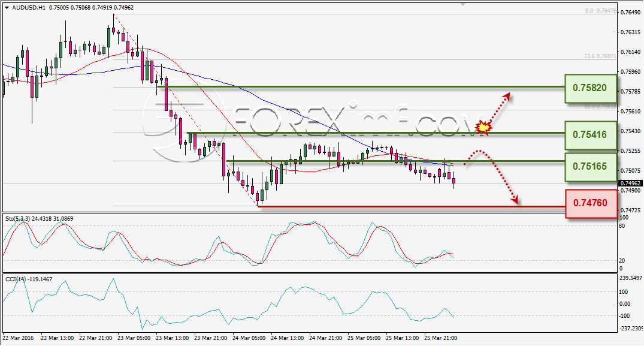
Task: Click time axis label 22 Mar 2016
Action: pyautogui.click(x=18, y=338)
